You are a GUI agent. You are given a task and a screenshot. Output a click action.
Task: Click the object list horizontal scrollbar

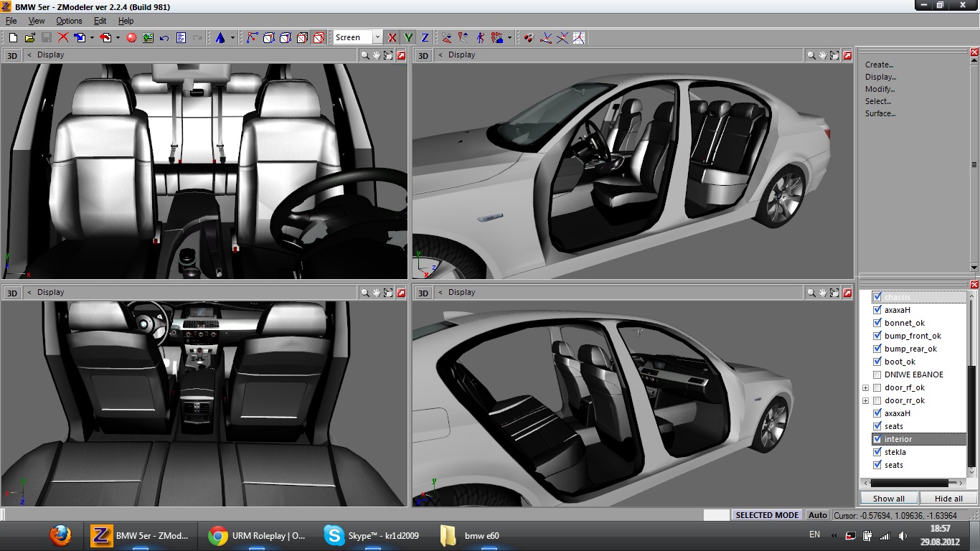(909, 483)
